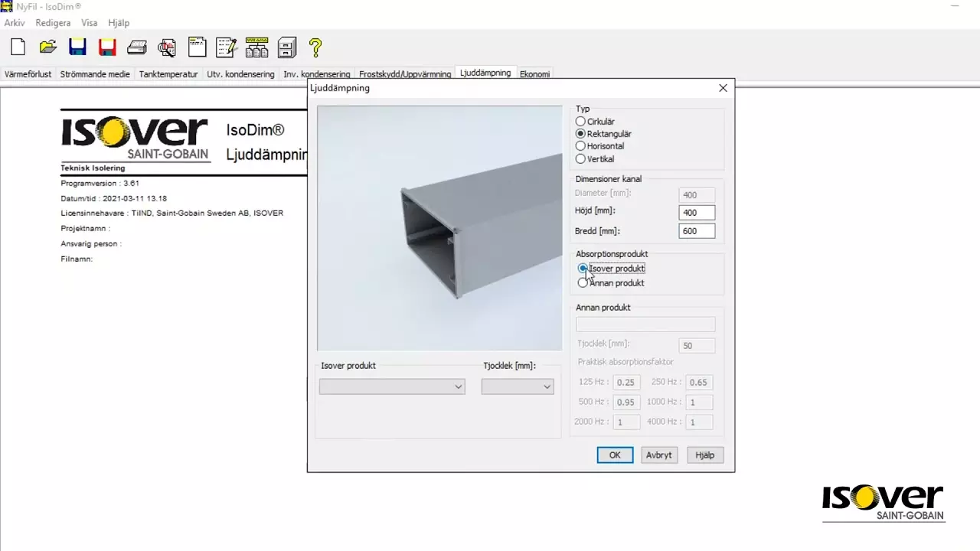980x551 pixels.
Task: Switch to the Ekonomi tab
Action: tap(534, 74)
